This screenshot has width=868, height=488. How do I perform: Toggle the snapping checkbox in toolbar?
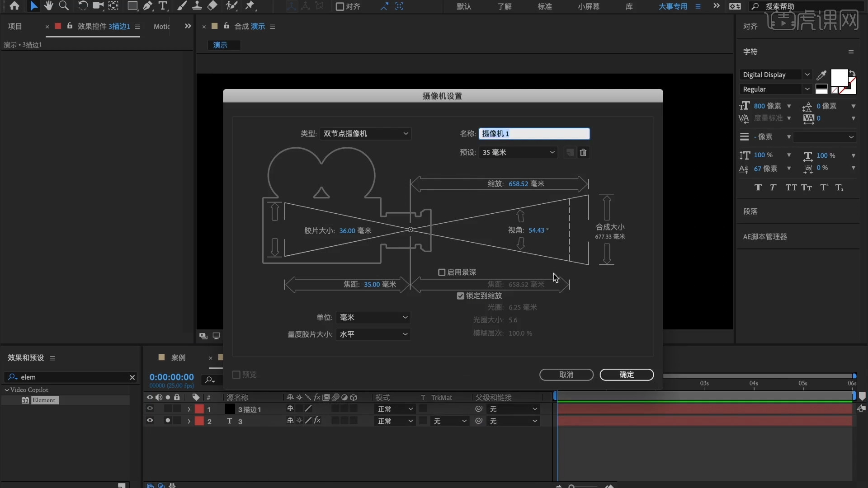[x=340, y=7]
